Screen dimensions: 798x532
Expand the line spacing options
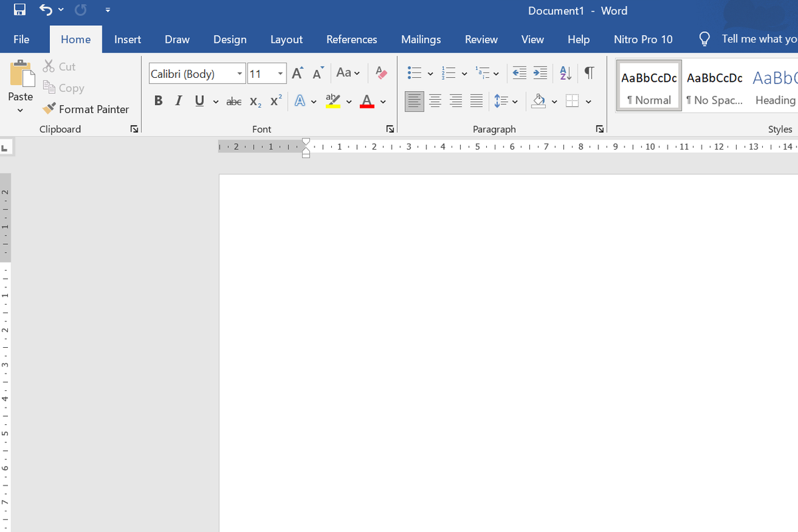tap(515, 101)
